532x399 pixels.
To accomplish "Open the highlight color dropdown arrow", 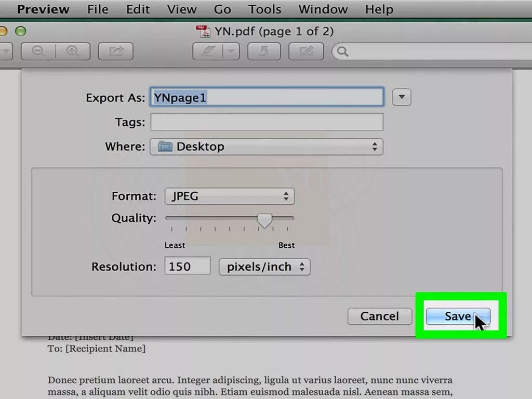I will (231, 51).
